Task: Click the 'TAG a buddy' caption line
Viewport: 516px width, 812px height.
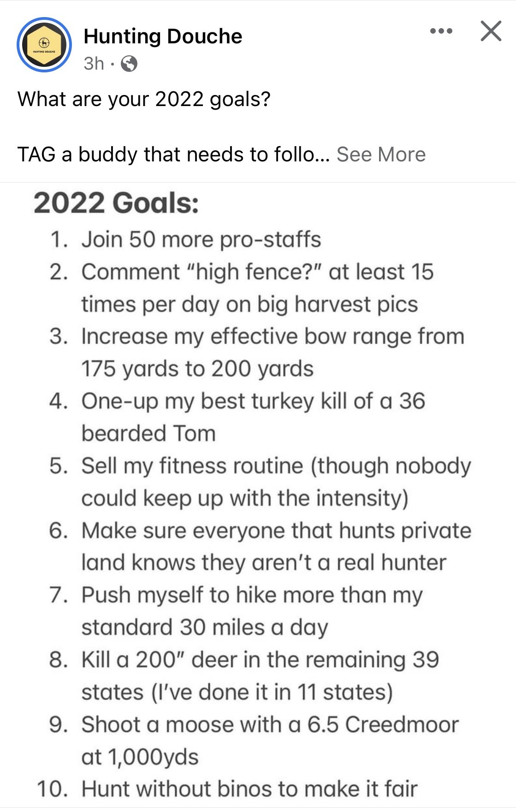Action: (x=174, y=154)
